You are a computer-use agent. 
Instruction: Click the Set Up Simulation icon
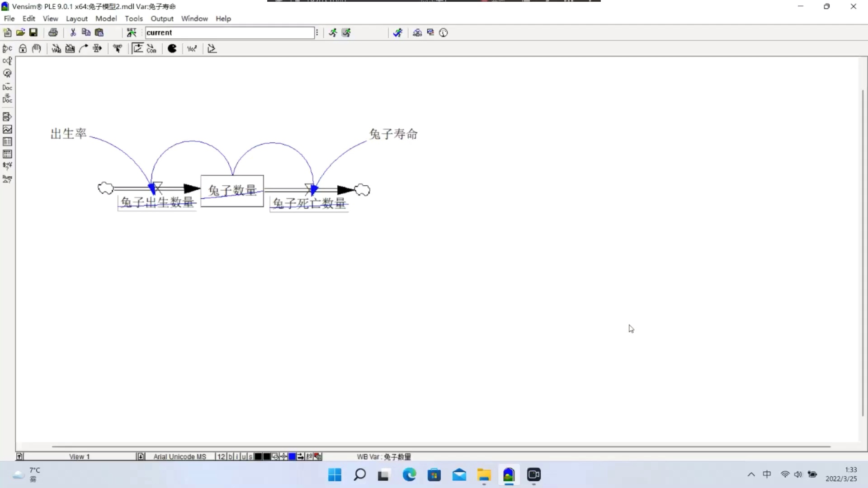[132, 33]
